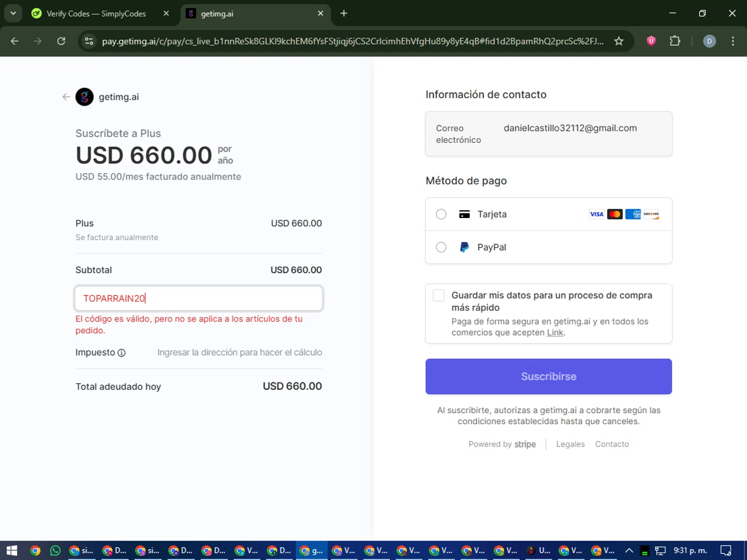The height and width of the screenshot is (560, 747).
Task: Open the pinned Chrome taskbar icon
Action: point(35,551)
